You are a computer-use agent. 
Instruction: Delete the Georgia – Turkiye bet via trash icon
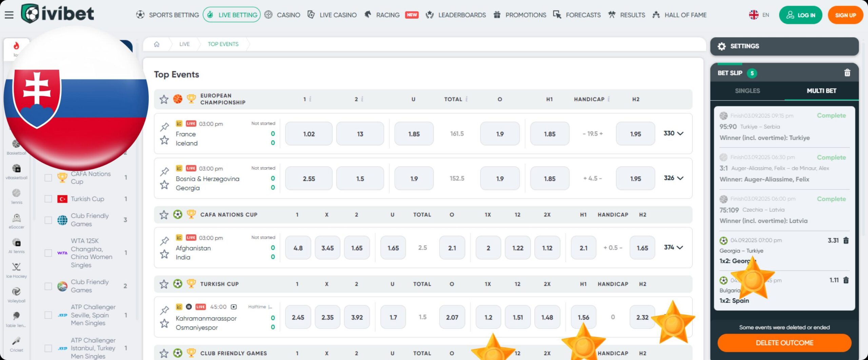pyautogui.click(x=847, y=240)
